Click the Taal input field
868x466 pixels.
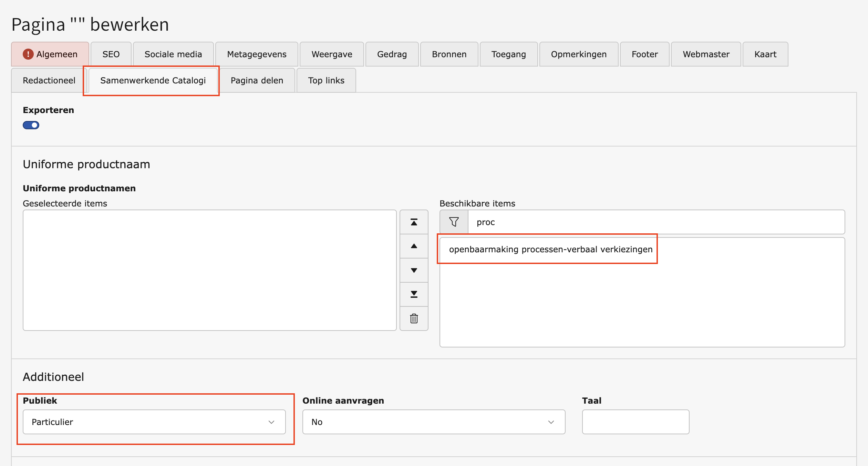tap(635, 422)
